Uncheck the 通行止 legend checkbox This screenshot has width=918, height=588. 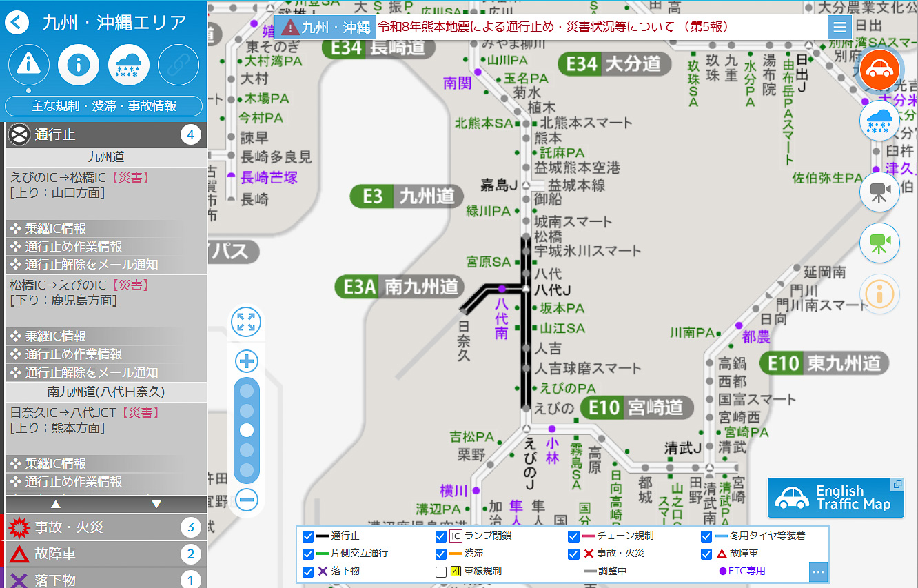pyautogui.click(x=308, y=536)
